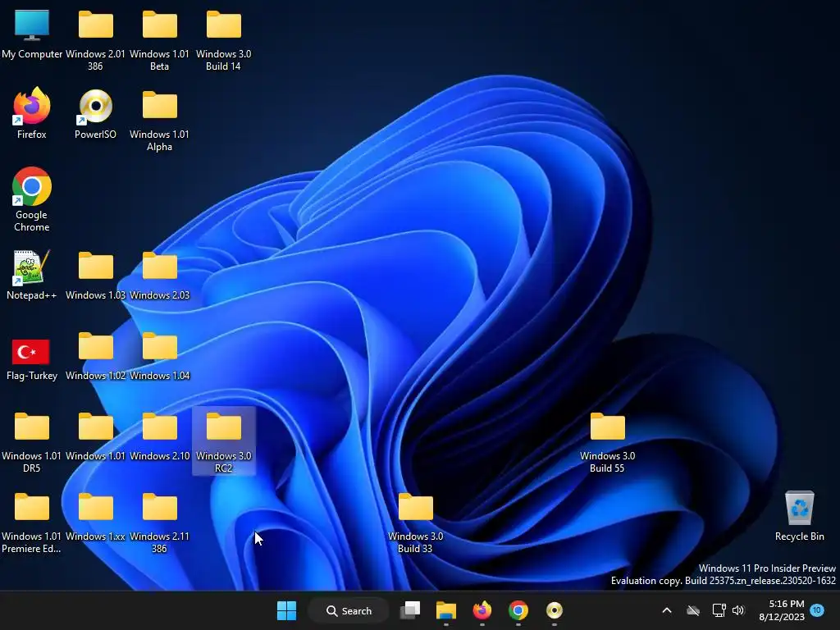
Task: Select the Windows 1.01 Alpha folder
Action: [160, 121]
